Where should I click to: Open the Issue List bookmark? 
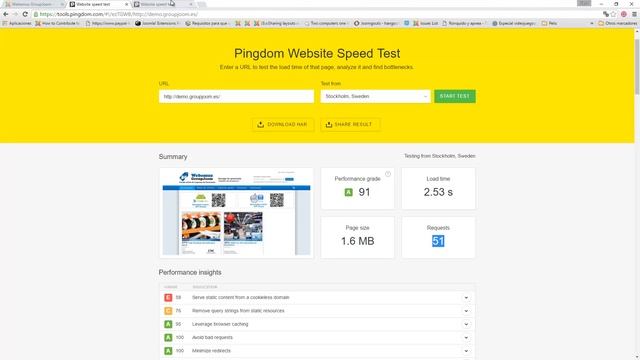click(425, 24)
